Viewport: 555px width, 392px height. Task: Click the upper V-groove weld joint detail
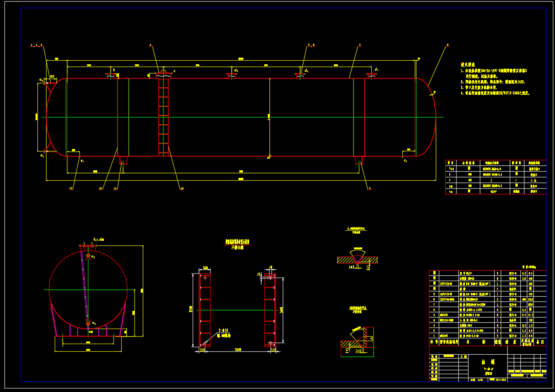357,257
